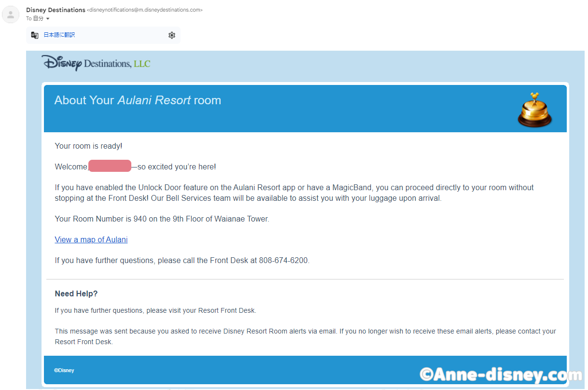Click the ©Anne-disney.com watermark
This screenshot has height=390, width=588.
[501, 375]
